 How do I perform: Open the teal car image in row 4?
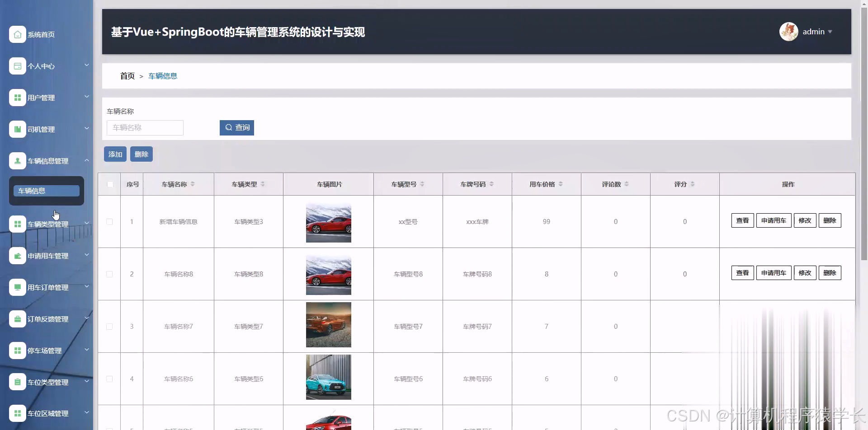(329, 377)
